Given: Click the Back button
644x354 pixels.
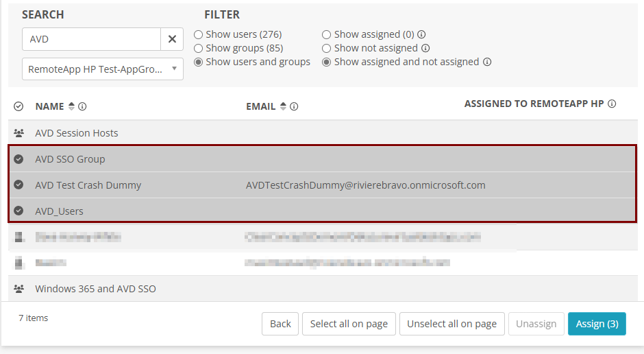Looking at the screenshot, I should tap(280, 324).
